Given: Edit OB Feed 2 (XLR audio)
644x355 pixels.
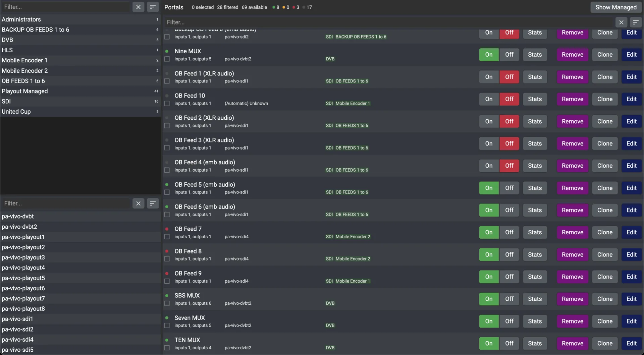Looking at the screenshot, I should 631,121.
